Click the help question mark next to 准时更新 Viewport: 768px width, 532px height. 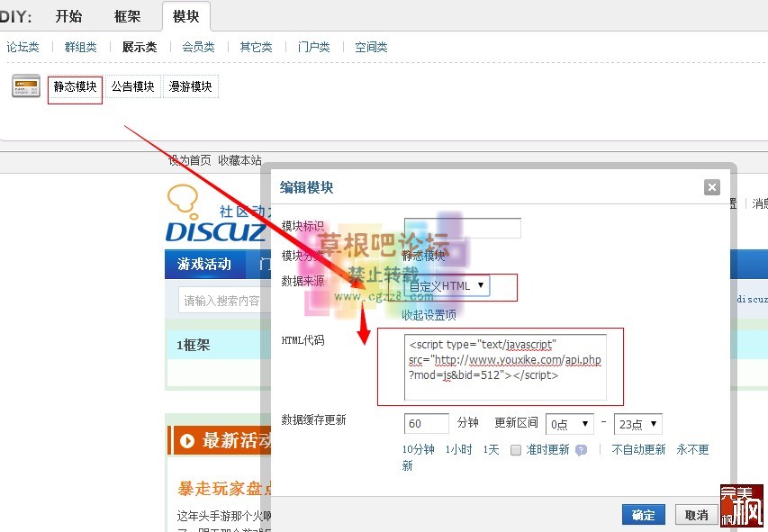coord(581,450)
